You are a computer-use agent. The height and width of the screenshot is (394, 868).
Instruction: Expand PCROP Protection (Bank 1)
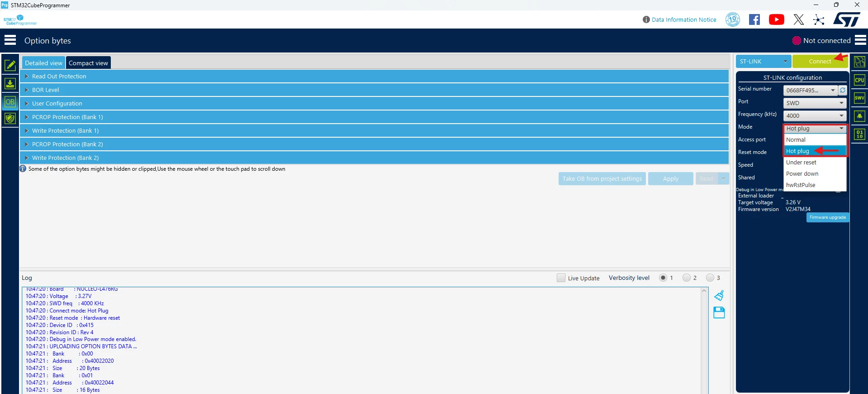pyautogui.click(x=375, y=117)
